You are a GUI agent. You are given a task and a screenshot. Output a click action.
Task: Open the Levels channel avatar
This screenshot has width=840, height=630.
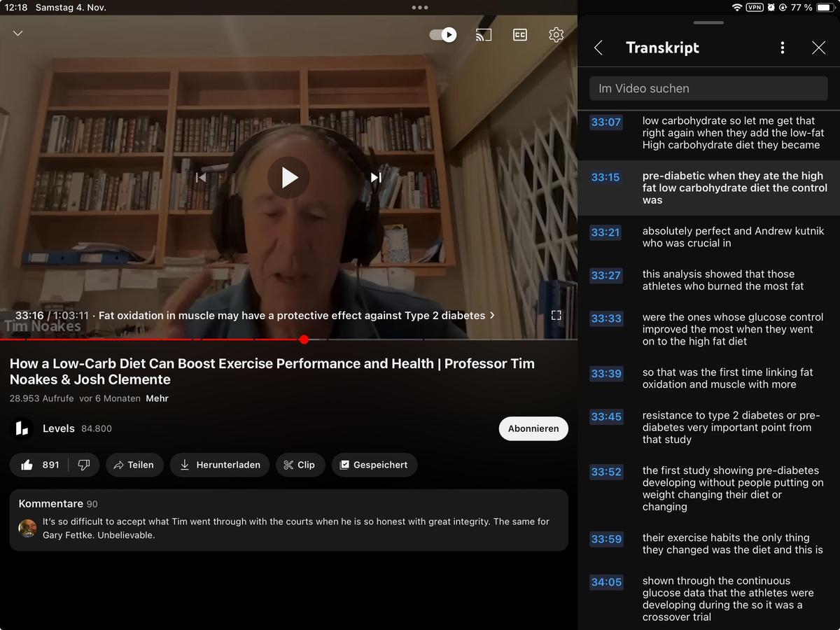(x=22, y=428)
